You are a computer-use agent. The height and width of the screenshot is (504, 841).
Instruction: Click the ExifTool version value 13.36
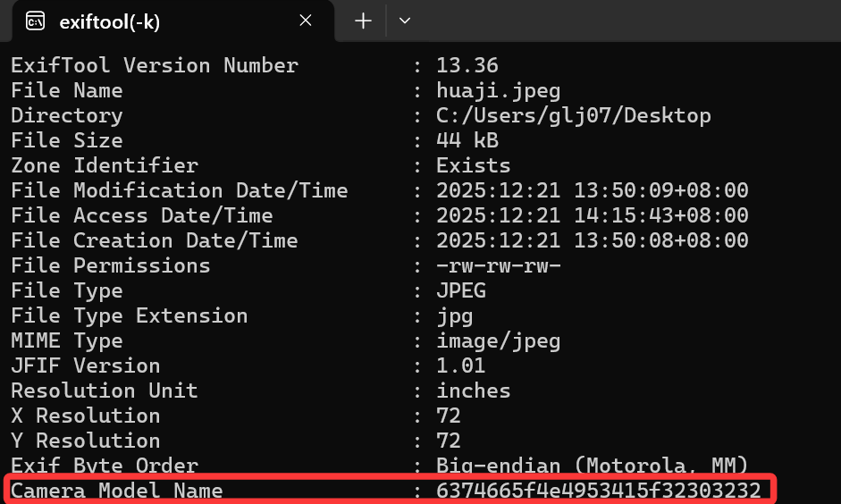(x=467, y=66)
